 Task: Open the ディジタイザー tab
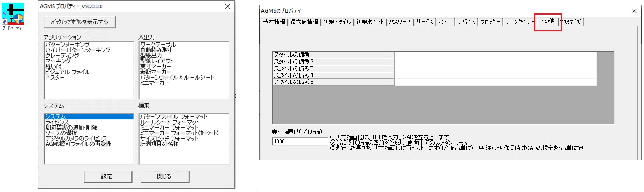click(x=520, y=21)
